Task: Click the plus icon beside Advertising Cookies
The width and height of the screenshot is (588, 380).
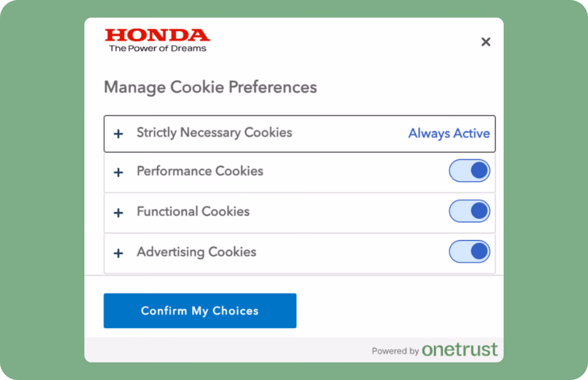Action: [118, 253]
